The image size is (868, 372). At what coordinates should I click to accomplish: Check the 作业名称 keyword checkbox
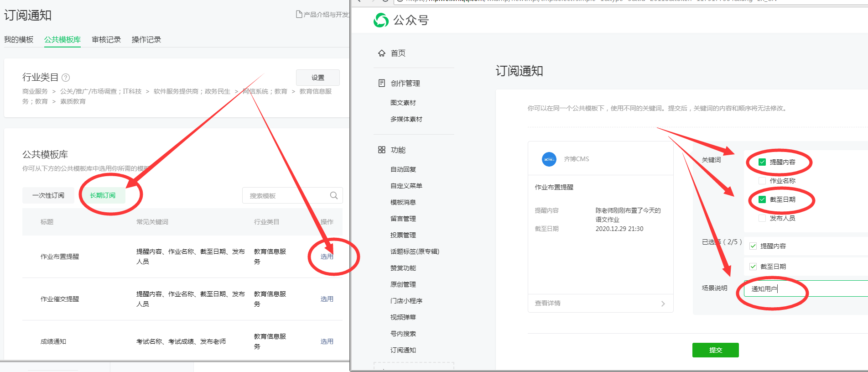coord(762,181)
